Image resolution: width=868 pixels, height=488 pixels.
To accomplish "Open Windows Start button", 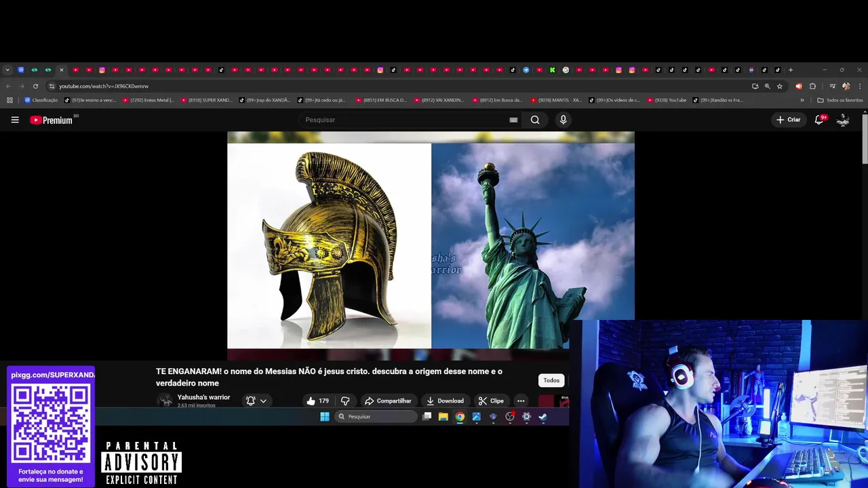I will (x=324, y=417).
